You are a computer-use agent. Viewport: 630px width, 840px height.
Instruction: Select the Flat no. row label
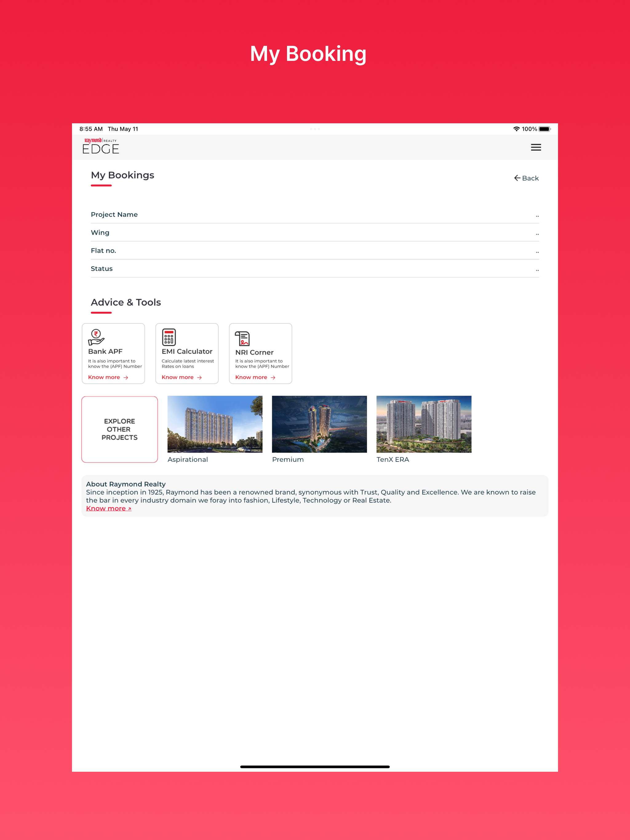click(103, 251)
